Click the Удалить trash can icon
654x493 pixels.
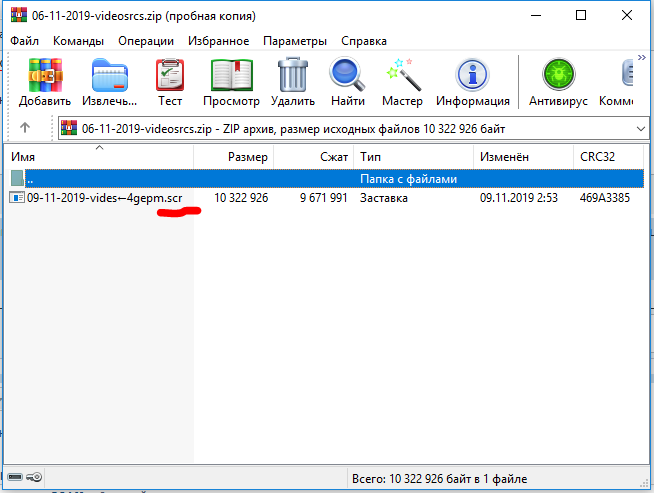click(x=293, y=75)
